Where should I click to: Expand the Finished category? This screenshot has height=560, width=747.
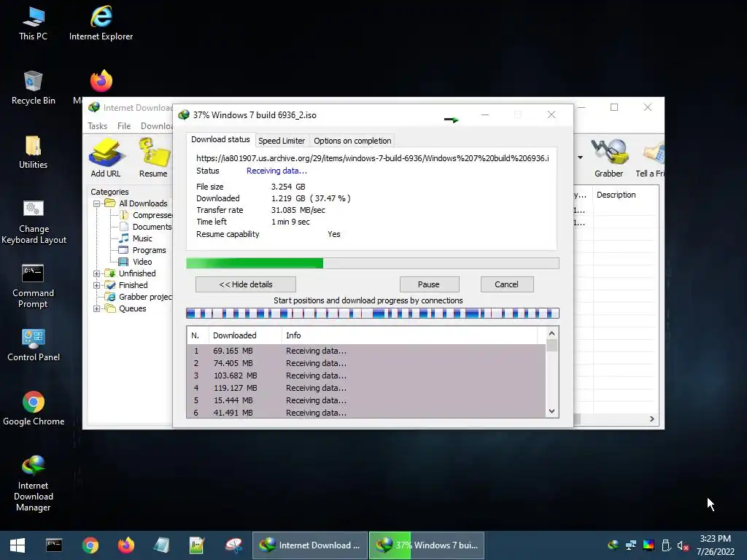[x=96, y=285]
